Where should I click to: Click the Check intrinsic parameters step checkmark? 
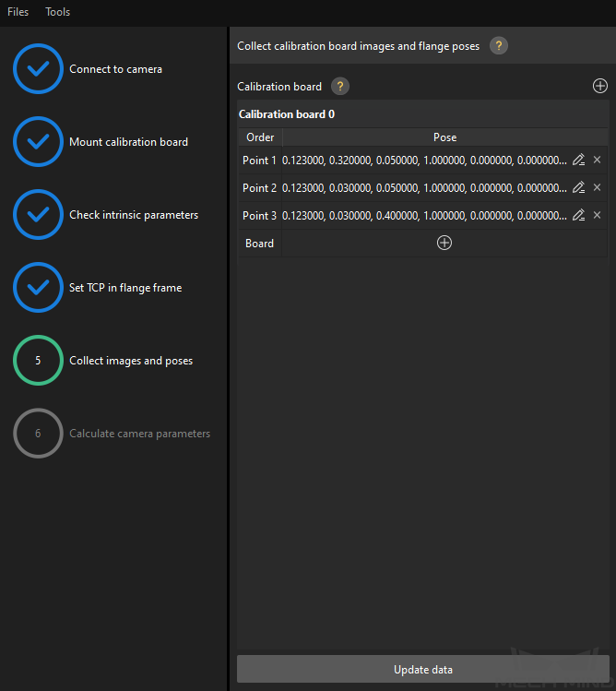[39, 215]
